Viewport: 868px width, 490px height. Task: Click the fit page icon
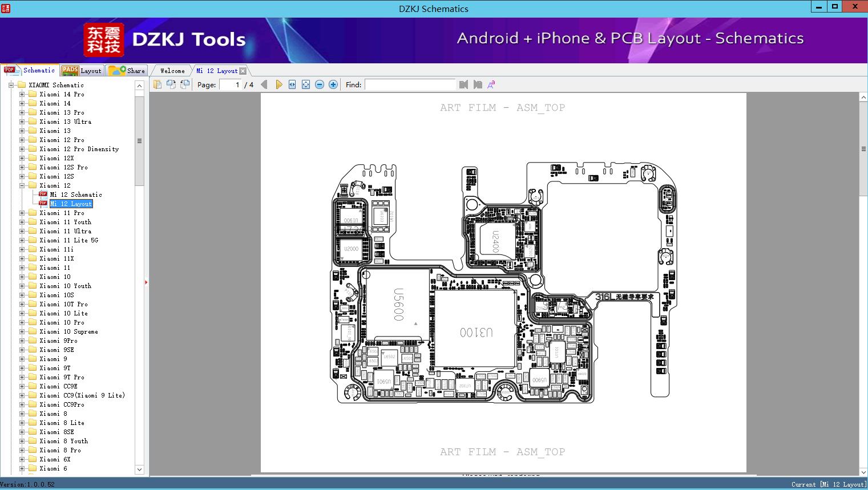click(x=306, y=84)
